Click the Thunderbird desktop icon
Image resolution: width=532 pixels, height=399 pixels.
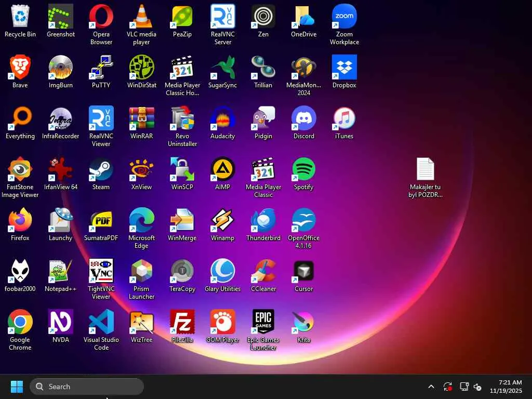pyautogui.click(x=263, y=221)
